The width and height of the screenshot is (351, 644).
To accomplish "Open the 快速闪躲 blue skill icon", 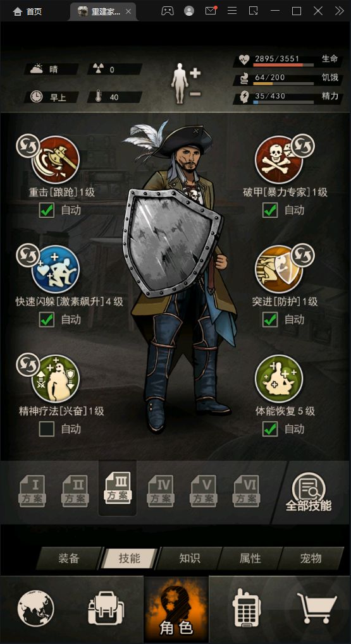I will (x=56, y=269).
